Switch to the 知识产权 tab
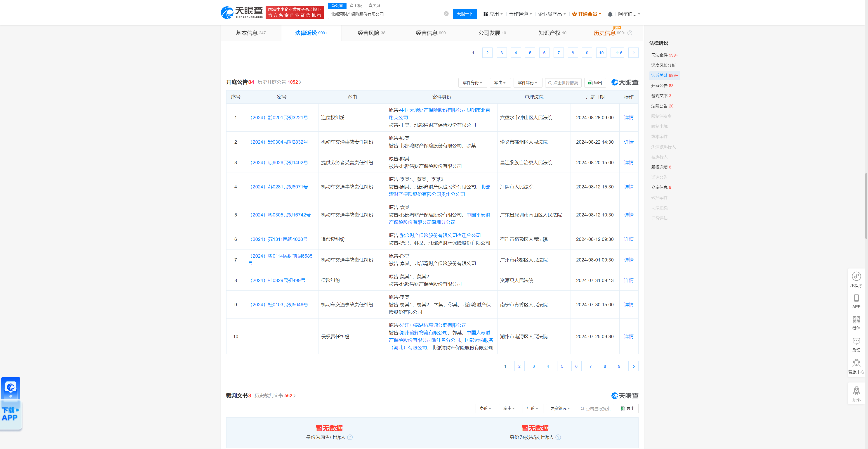The height and width of the screenshot is (449, 868). point(552,33)
